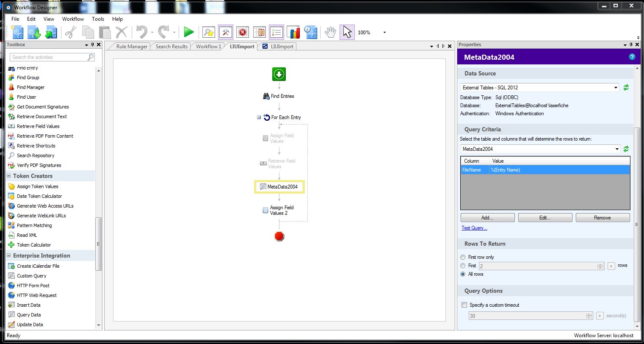Collapse the For Each Entry activity
Viewport: 644px width, 344px height.
tap(259, 117)
